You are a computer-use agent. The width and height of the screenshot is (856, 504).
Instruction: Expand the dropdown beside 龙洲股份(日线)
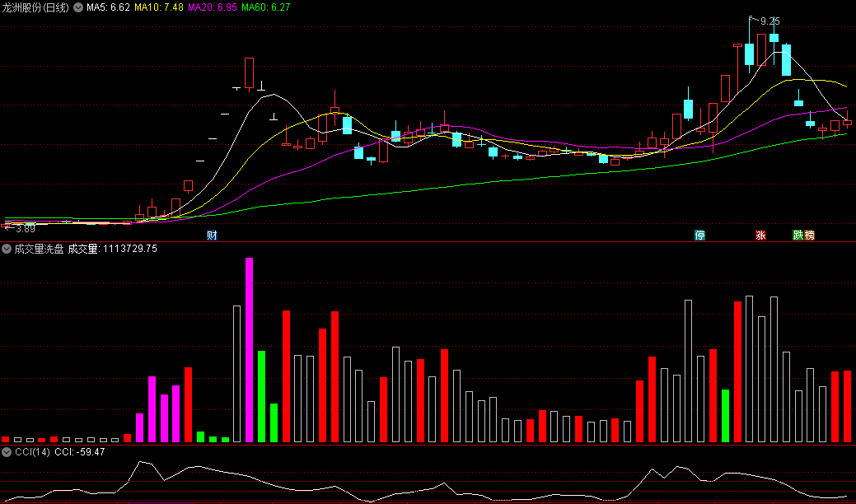click(78, 7)
